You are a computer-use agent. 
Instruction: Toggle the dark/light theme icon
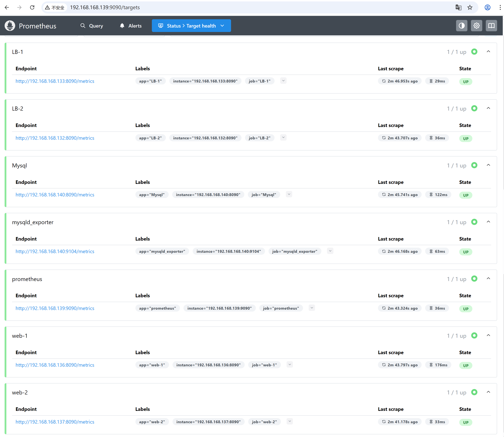[462, 26]
